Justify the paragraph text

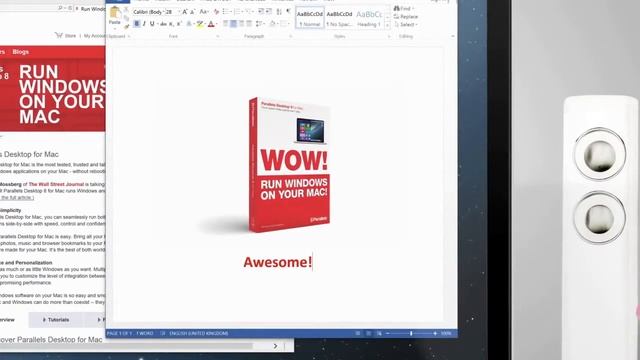(249, 23)
